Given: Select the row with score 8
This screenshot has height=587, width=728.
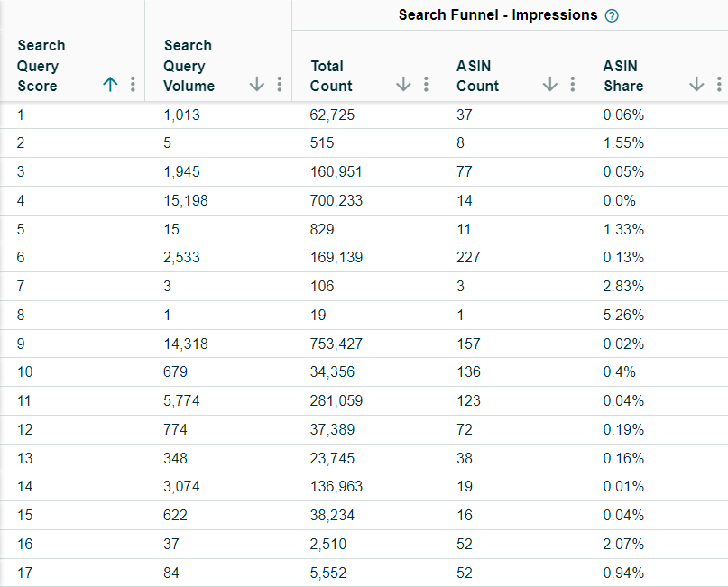Looking at the screenshot, I should pos(22,315).
